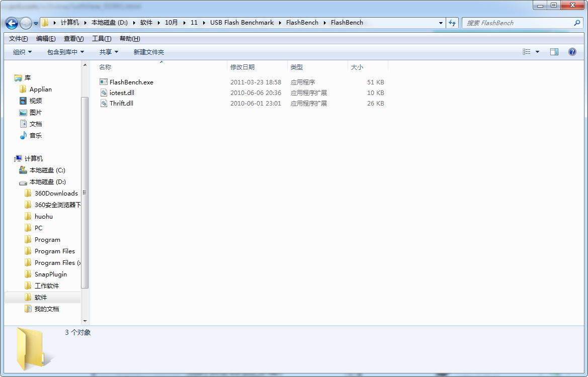588x377 pixels.
Task: Open the Program Files folder in tree
Action: point(55,251)
